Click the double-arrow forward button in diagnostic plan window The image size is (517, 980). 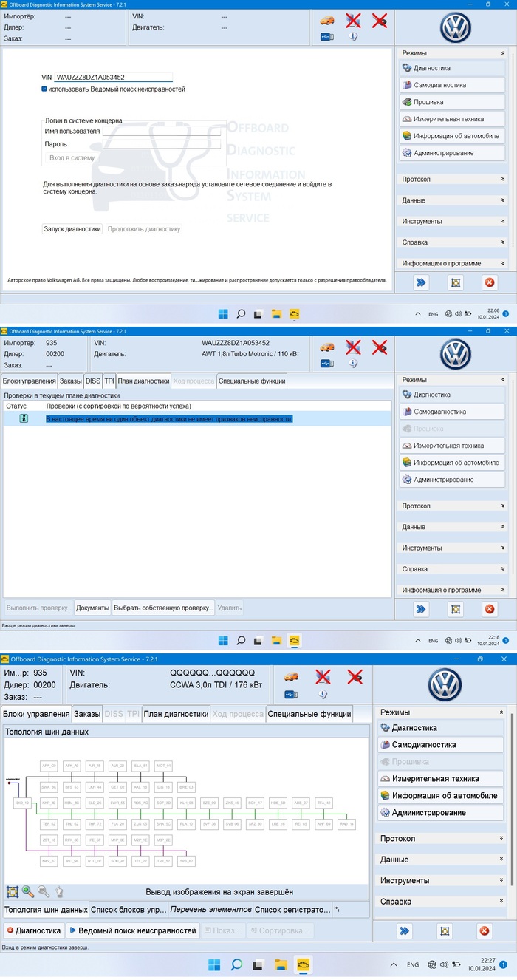pos(421,610)
